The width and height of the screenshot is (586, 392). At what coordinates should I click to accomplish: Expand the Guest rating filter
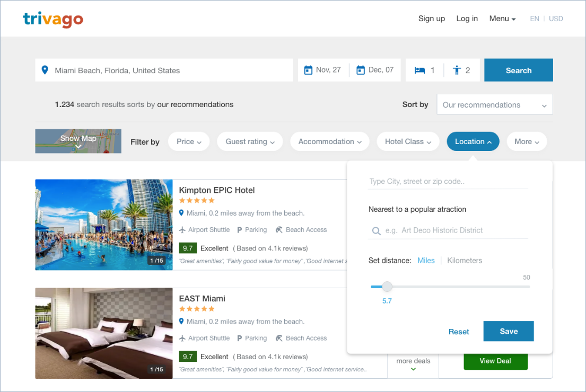250,141
